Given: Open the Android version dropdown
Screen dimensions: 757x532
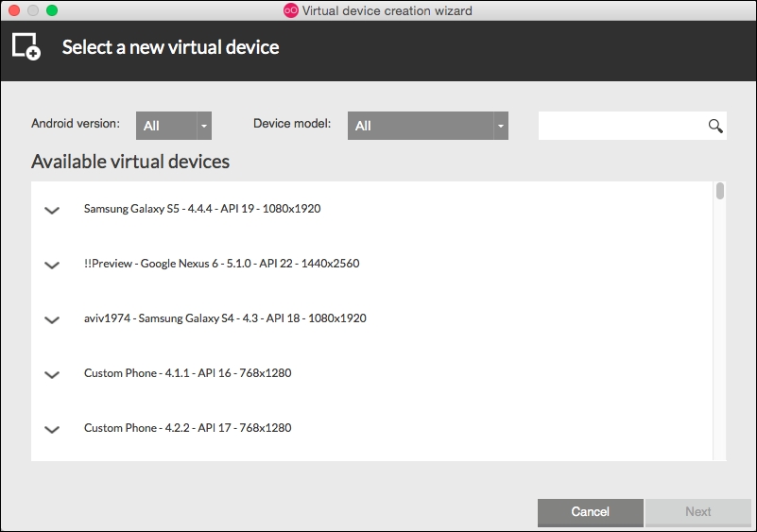Looking at the screenshot, I should [x=174, y=126].
